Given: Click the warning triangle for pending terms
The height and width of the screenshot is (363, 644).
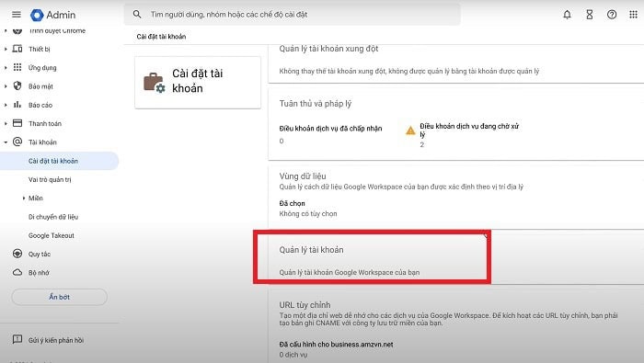Looking at the screenshot, I should pos(410,130).
